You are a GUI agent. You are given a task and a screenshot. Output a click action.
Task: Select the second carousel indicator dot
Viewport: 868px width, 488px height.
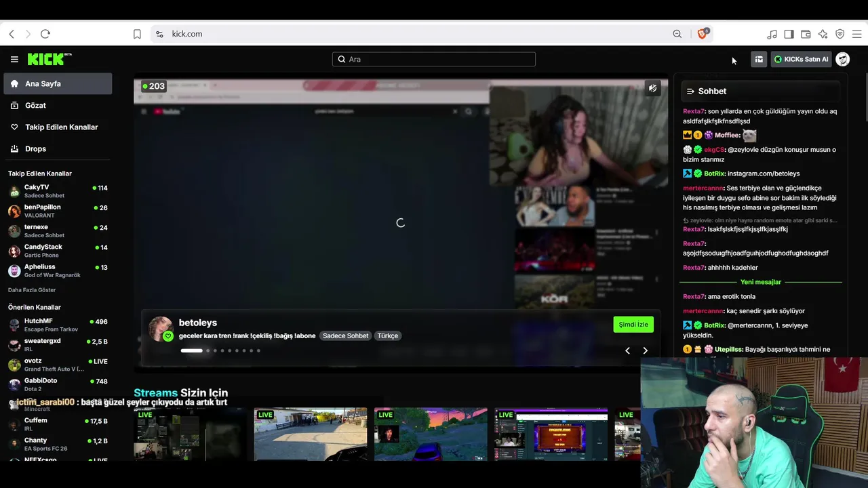tap(208, 350)
